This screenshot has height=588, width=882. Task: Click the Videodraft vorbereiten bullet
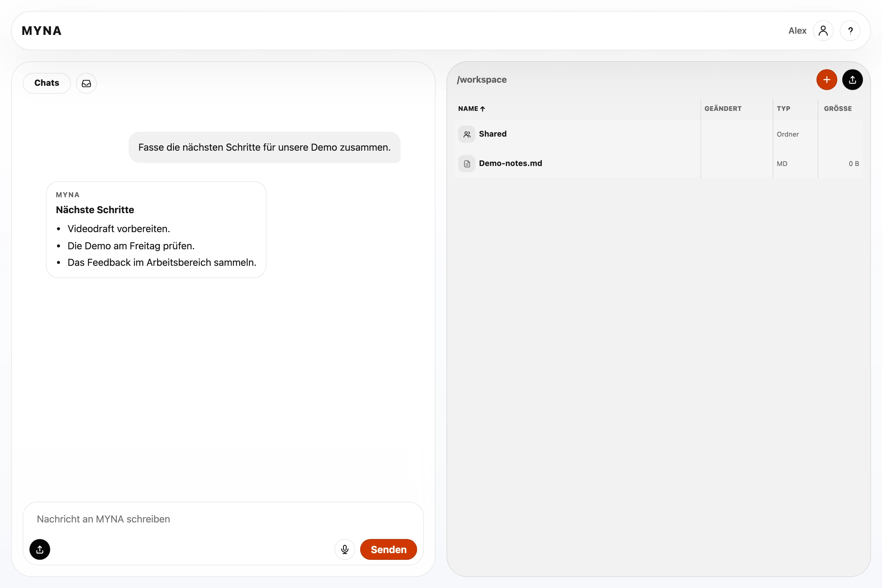[x=119, y=229]
